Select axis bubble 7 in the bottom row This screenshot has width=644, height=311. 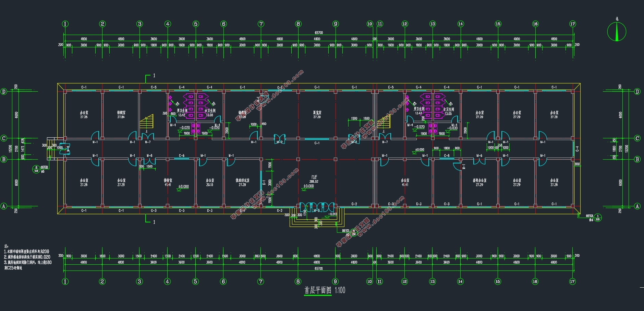click(x=261, y=281)
